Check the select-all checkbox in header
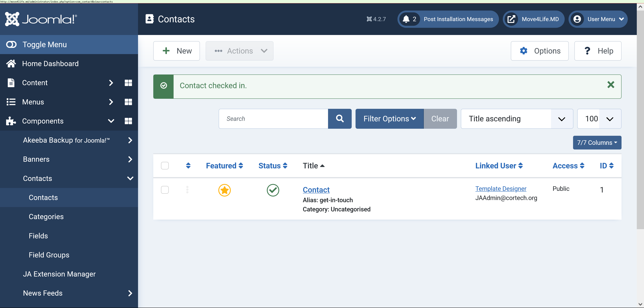 165,166
